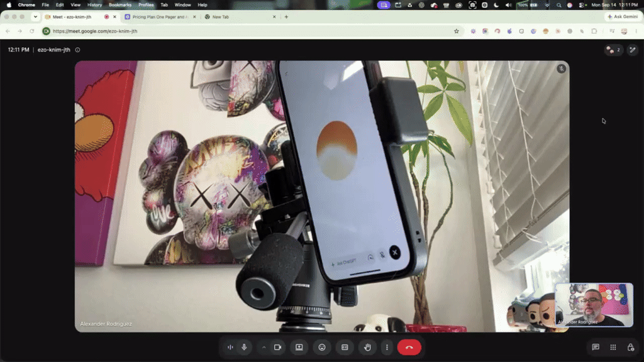Click the muted mic indicator on main video
The image size is (644, 362).
(562, 69)
